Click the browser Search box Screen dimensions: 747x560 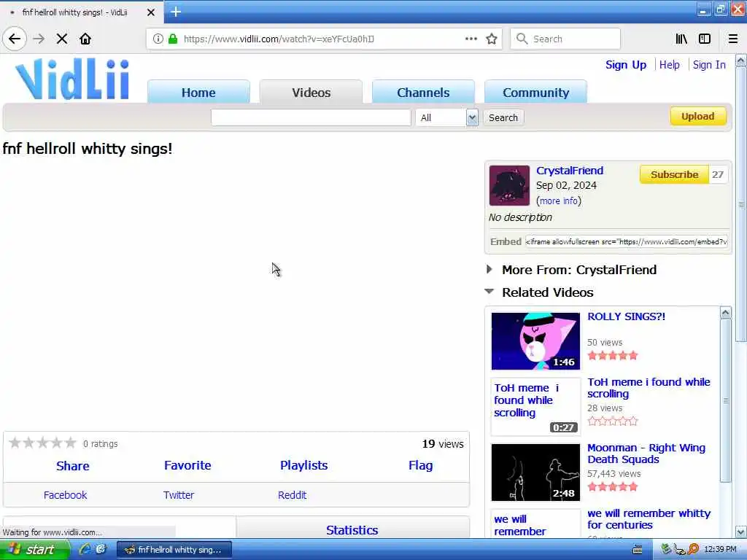tap(565, 39)
